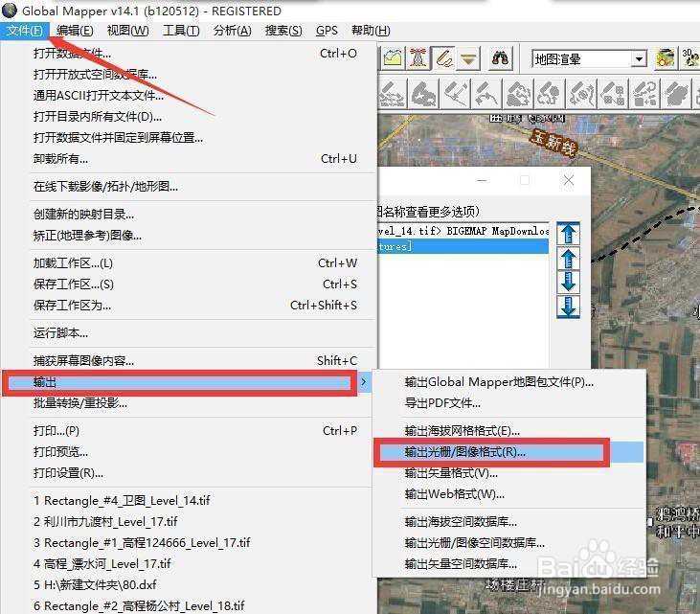
Task: Open the 文件(F) menu
Action: tap(25, 31)
